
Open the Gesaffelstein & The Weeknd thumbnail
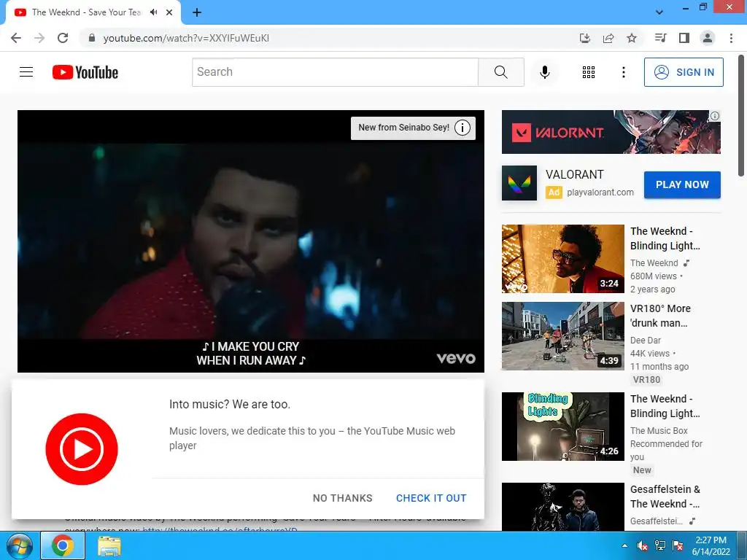pyautogui.click(x=562, y=507)
